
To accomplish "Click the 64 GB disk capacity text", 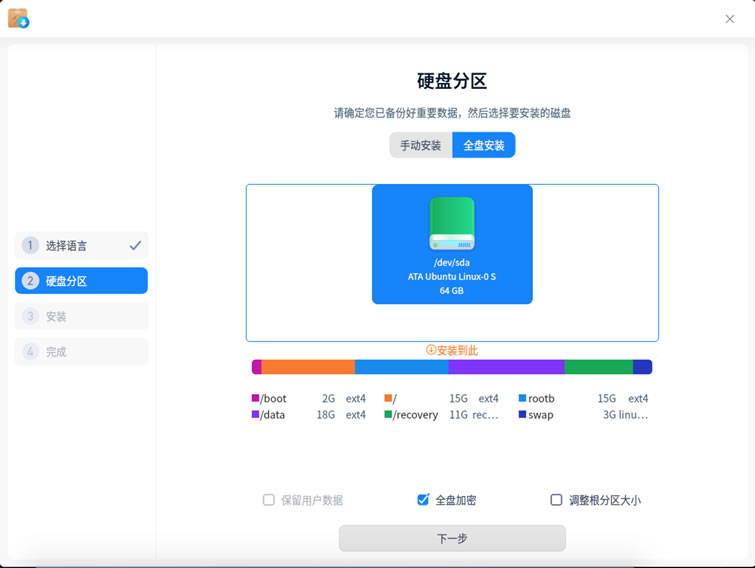I will (x=452, y=291).
